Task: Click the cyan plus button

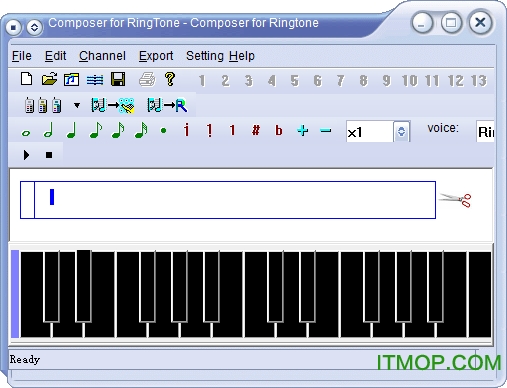Action: pyautogui.click(x=302, y=130)
